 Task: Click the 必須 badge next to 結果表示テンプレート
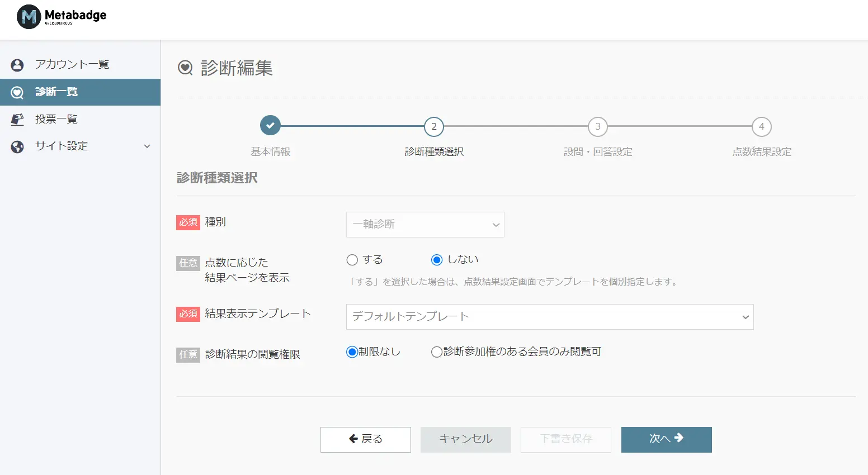[x=188, y=314]
